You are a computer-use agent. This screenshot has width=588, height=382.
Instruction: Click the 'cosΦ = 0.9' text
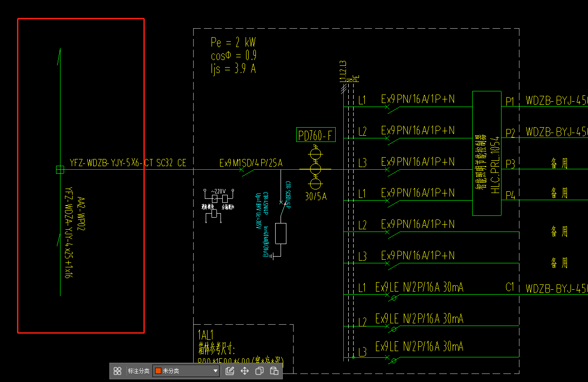[x=233, y=56]
